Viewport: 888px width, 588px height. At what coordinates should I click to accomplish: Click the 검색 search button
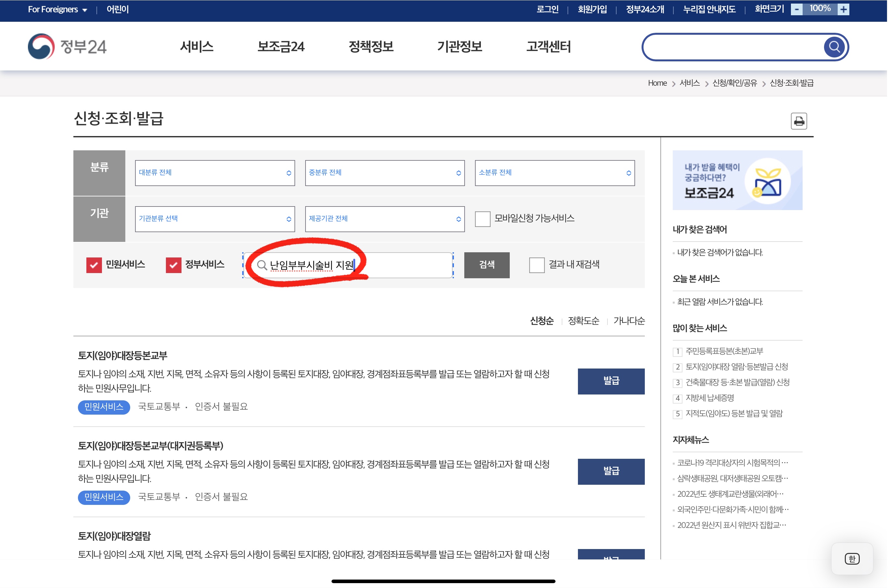[x=487, y=265]
